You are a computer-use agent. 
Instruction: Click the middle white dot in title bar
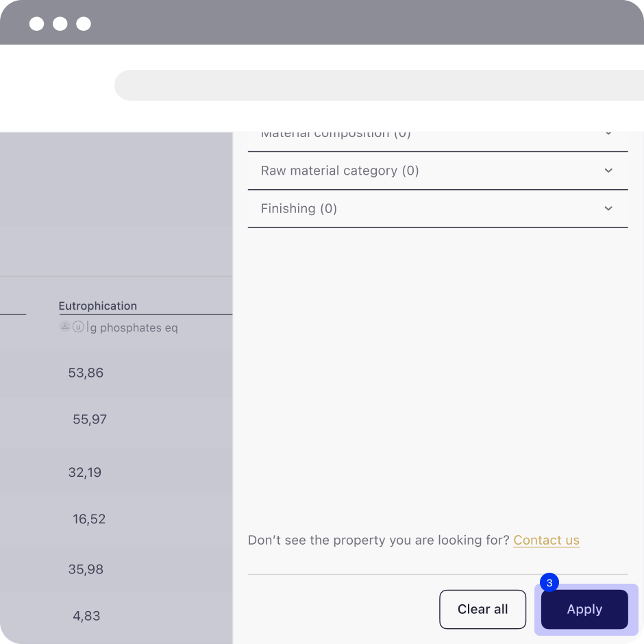pos(60,24)
